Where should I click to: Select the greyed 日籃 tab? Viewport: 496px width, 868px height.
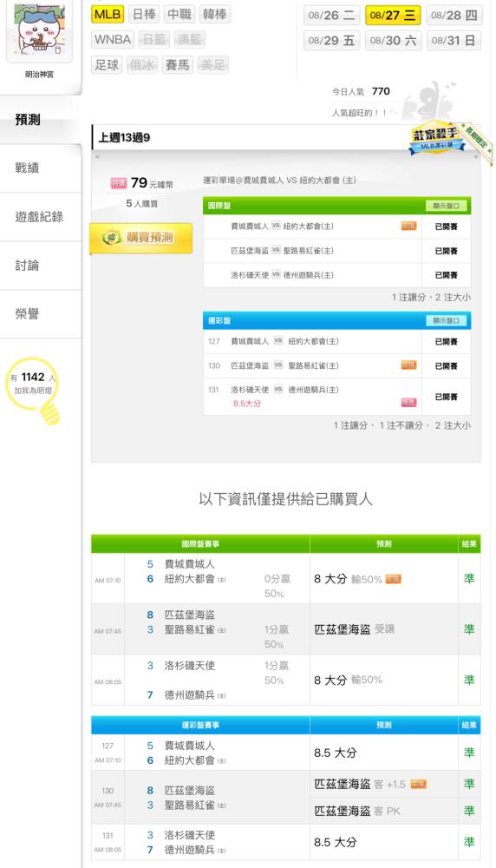pos(154,39)
